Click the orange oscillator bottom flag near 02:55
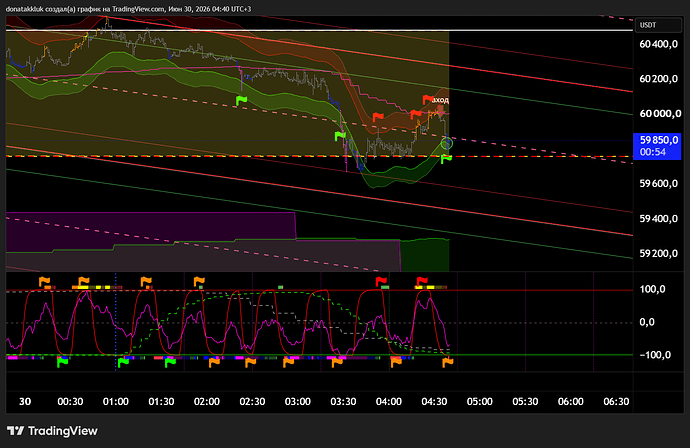The height and width of the screenshot is (448, 690). [288, 362]
